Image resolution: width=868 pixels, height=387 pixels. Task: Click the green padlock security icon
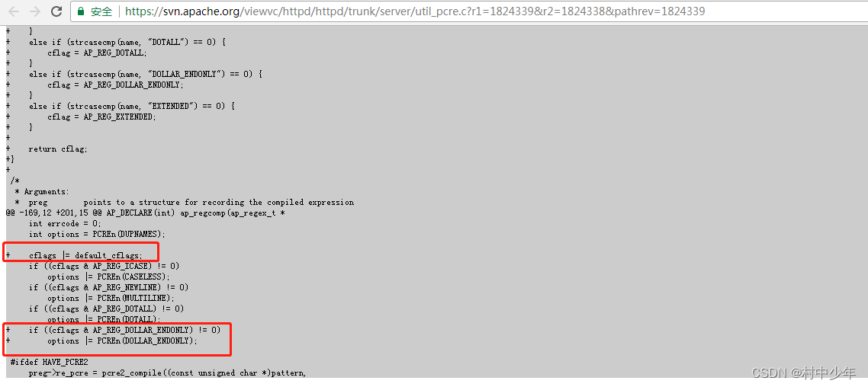pyautogui.click(x=80, y=11)
